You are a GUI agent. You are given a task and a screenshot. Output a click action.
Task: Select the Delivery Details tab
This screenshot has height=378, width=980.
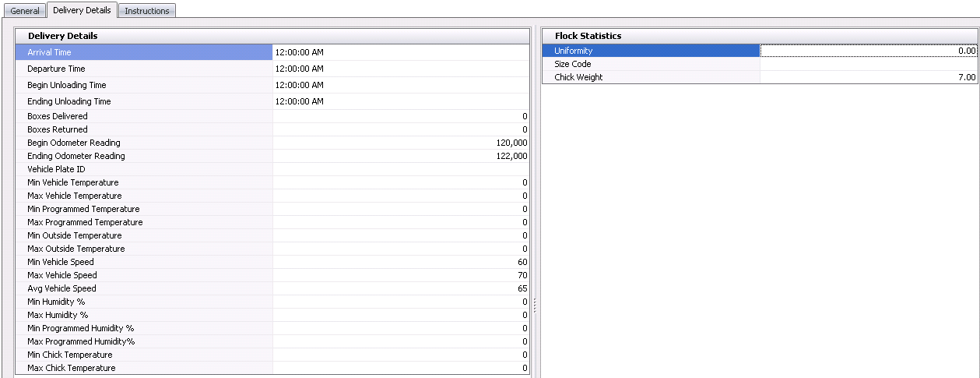click(x=82, y=10)
